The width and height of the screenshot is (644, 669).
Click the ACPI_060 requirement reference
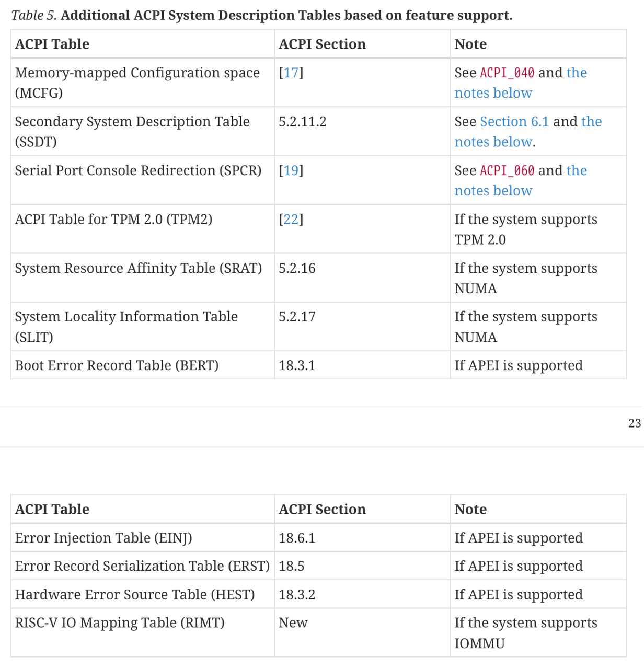click(x=507, y=170)
